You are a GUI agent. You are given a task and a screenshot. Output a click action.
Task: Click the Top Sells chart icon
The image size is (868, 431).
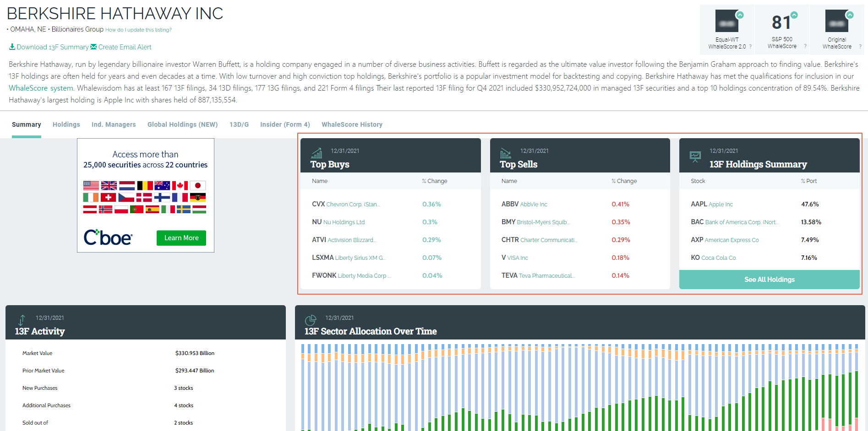tap(506, 153)
